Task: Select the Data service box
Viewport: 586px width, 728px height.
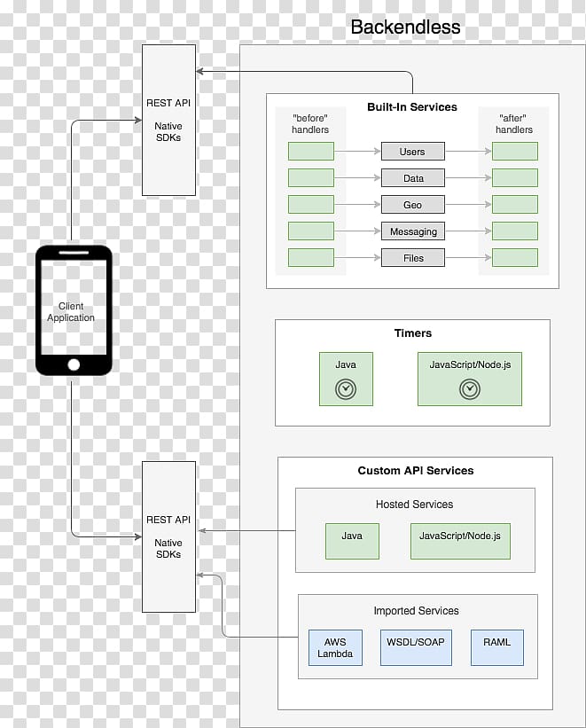Action: click(413, 178)
